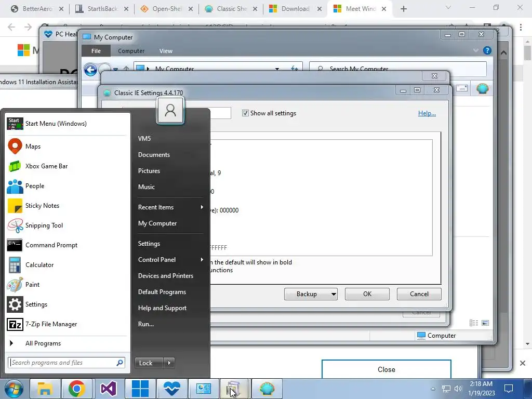Open Chrome's three-dot menu
Screen dimensions: 532x399
coord(521,27)
